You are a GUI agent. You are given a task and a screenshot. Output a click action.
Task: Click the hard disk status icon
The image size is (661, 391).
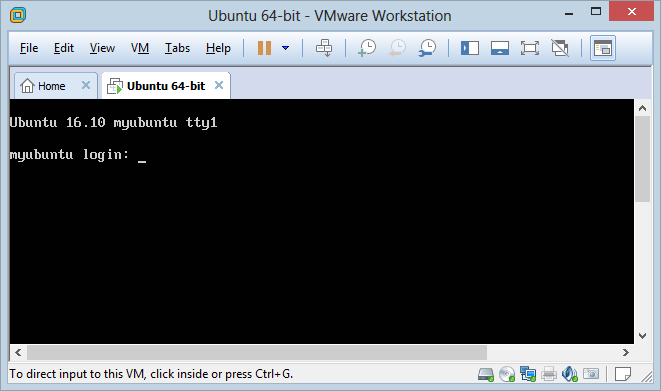[486, 374]
